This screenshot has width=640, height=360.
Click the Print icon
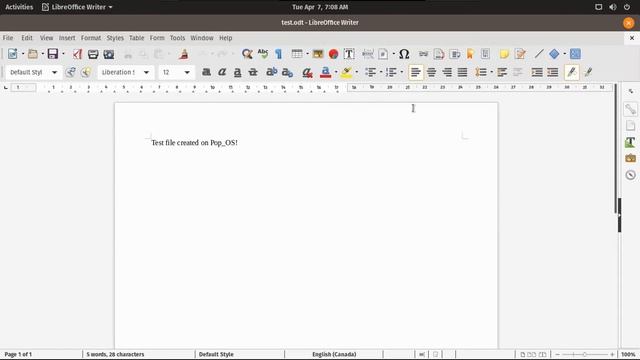point(93,54)
